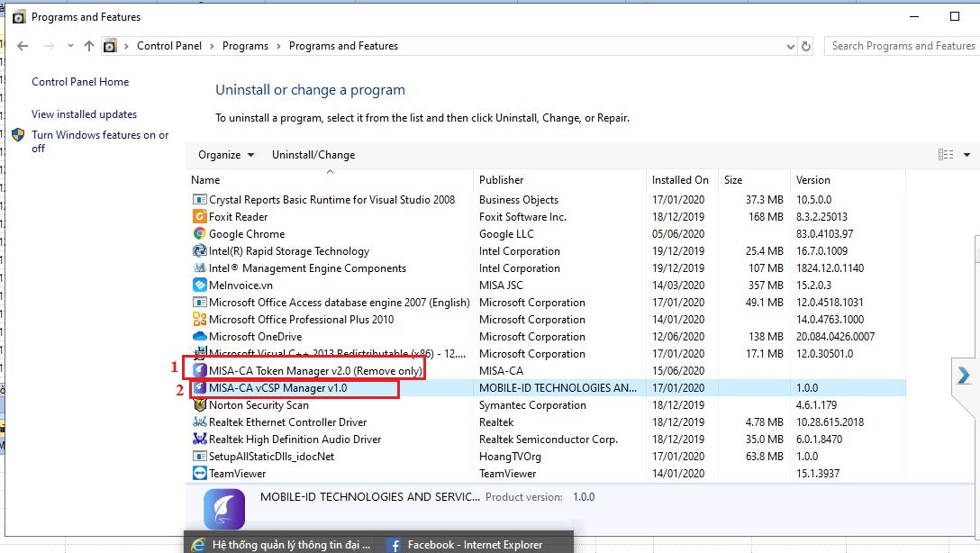Sort the list by the Size column header
This screenshot has height=553, width=980.
[755, 180]
